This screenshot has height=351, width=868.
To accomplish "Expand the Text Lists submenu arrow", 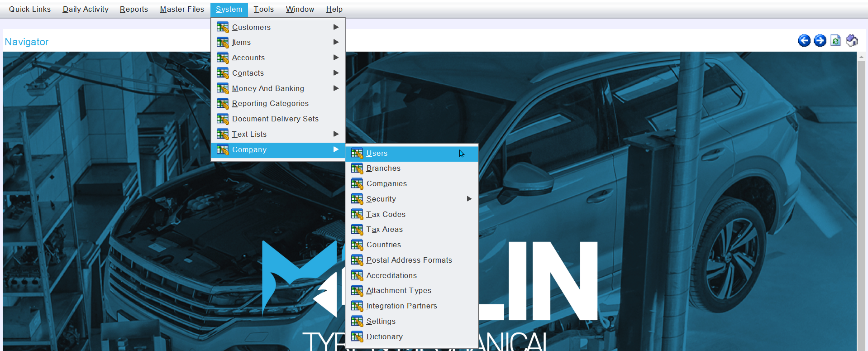I will coord(336,134).
